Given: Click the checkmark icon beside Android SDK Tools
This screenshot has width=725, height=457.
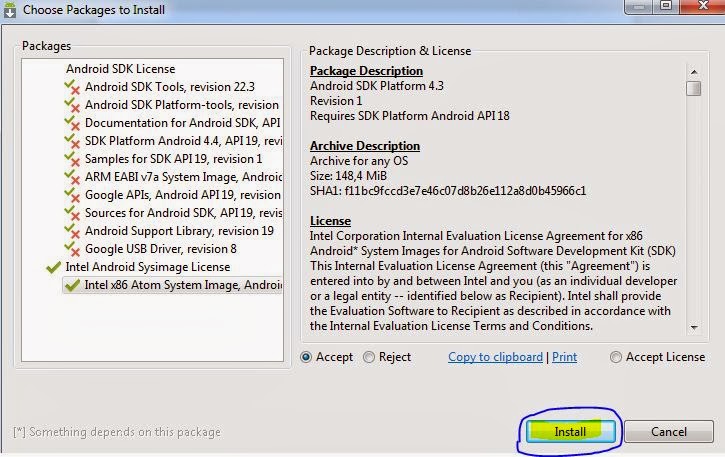Looking at the screenshot, I should (72, 87).
